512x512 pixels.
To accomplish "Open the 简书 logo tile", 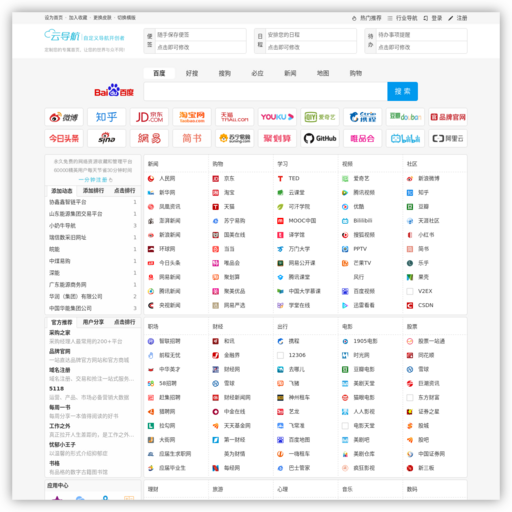I will (x=192, y=138).
